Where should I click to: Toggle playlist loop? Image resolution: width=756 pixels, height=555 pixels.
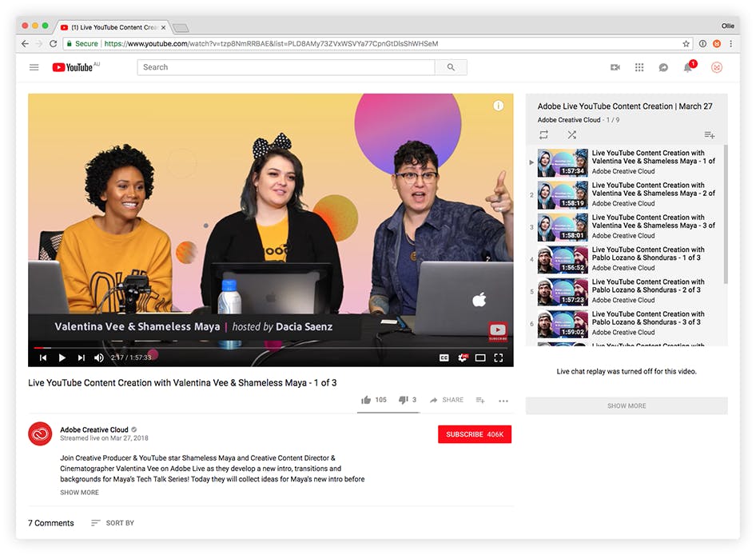[x=544, y=135]
